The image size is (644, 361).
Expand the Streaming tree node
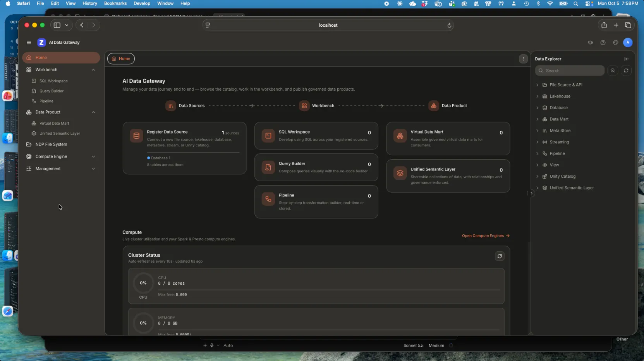537,142
